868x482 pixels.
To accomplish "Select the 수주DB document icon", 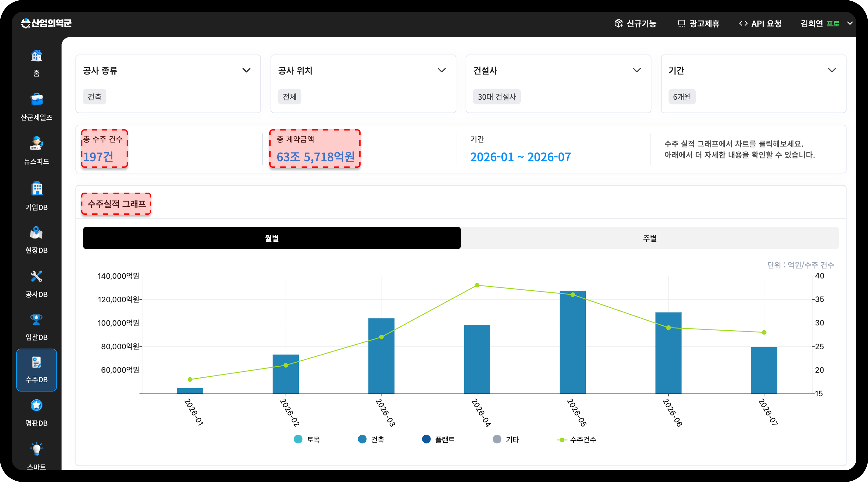I will pos(36,362).
